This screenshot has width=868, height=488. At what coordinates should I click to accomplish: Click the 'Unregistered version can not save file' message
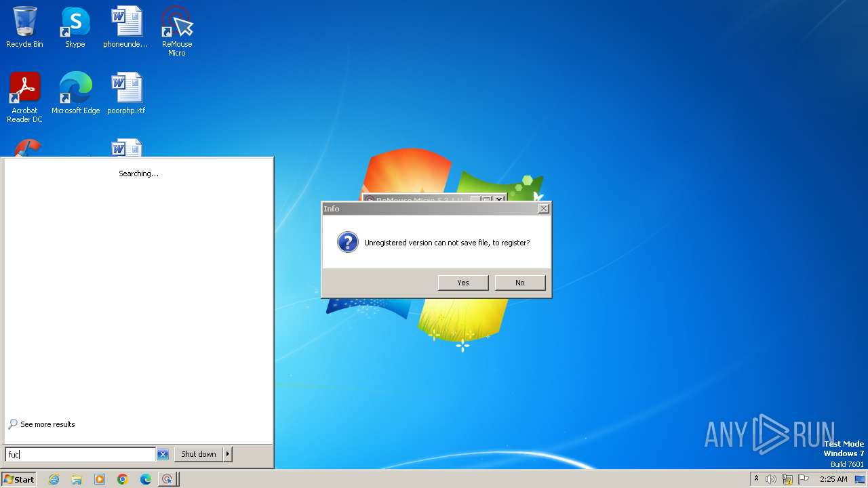(447, 243)
